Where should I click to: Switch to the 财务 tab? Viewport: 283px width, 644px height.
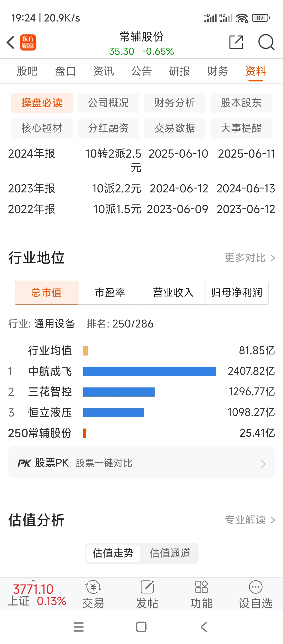(x=217, y=71)
